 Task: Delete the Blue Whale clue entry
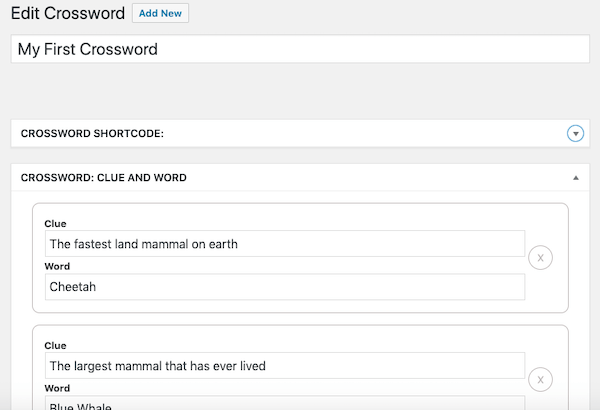[x=540, y=380]
